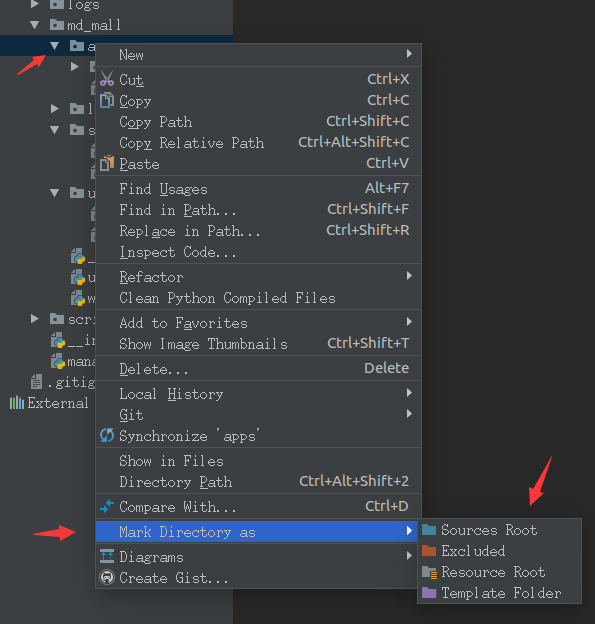Choose Clean Python Compiled Files
Image resolution: width=595 pixels, height=624 pixels.
pos(258,298)
